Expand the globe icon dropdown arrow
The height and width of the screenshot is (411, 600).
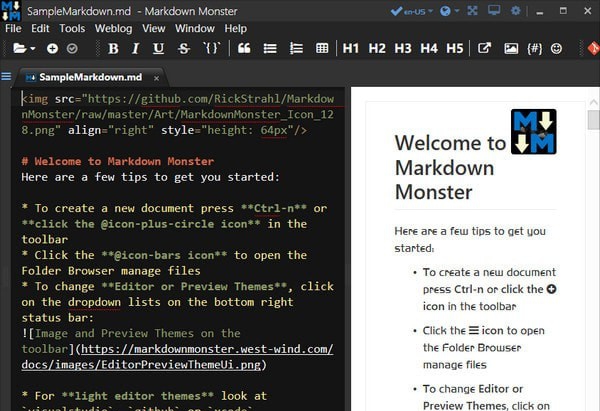click(x=457, y=11)
